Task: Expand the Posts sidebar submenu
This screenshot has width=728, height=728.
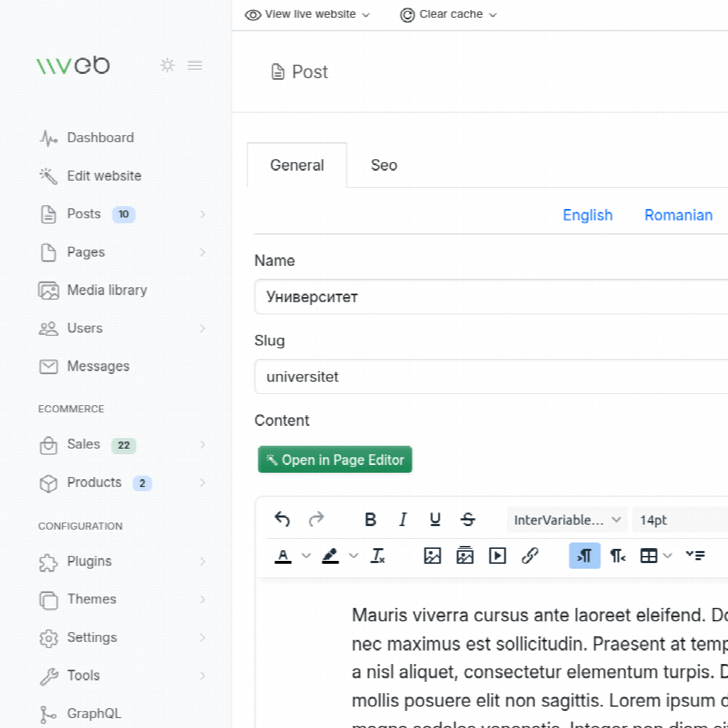Action: [x=203, y=214]
